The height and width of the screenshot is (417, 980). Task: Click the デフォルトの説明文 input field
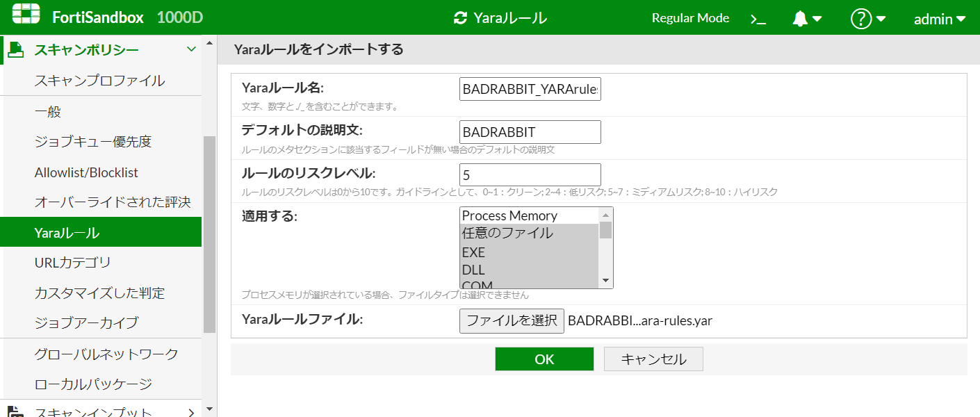pyautogui.click(x=530, y=132)
